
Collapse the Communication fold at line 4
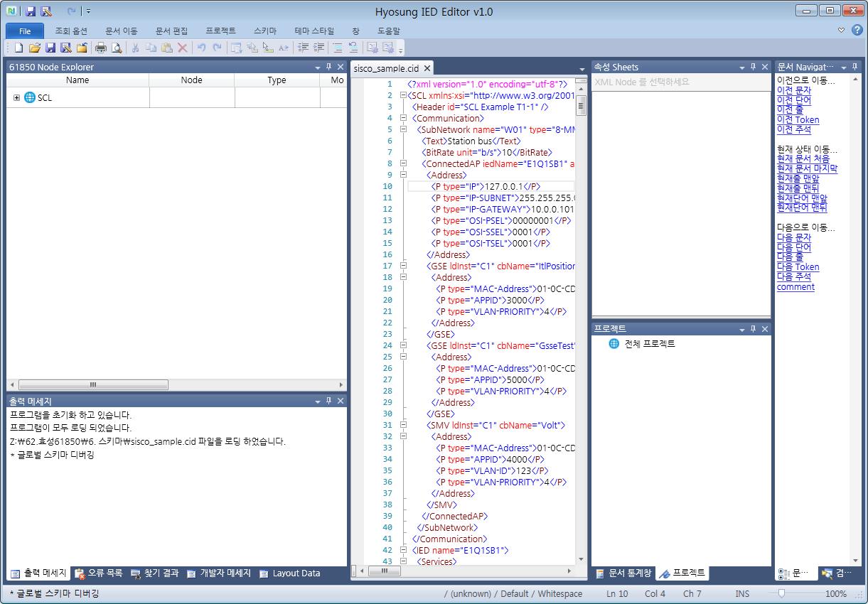click(x=403, y=118)
